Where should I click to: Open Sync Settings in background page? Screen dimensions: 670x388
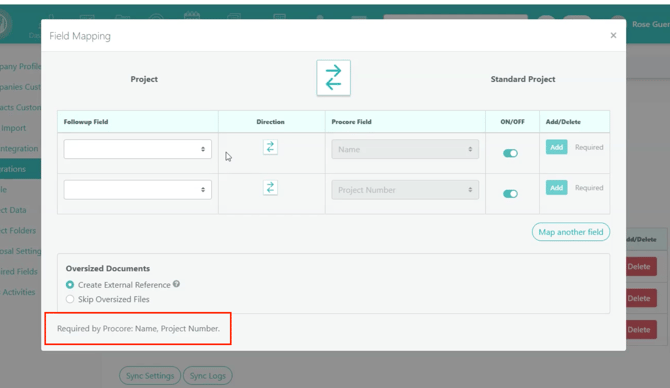[x=150, y=376]
